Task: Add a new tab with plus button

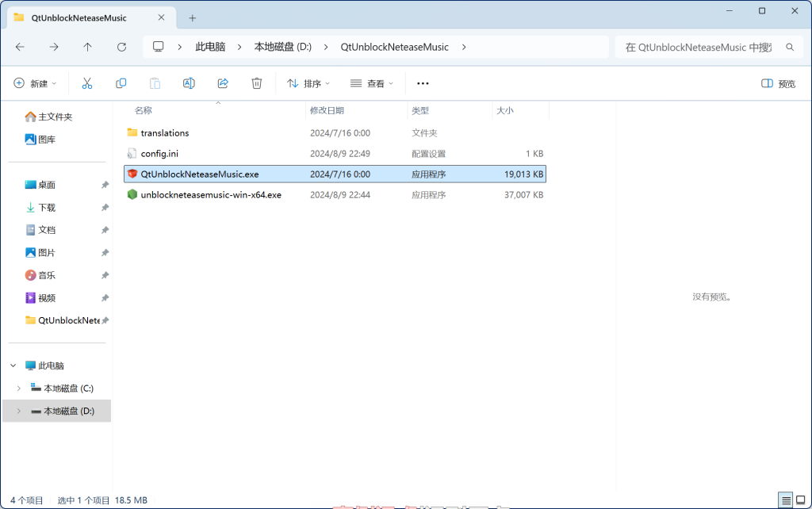Action: click(x=192, y=17)
